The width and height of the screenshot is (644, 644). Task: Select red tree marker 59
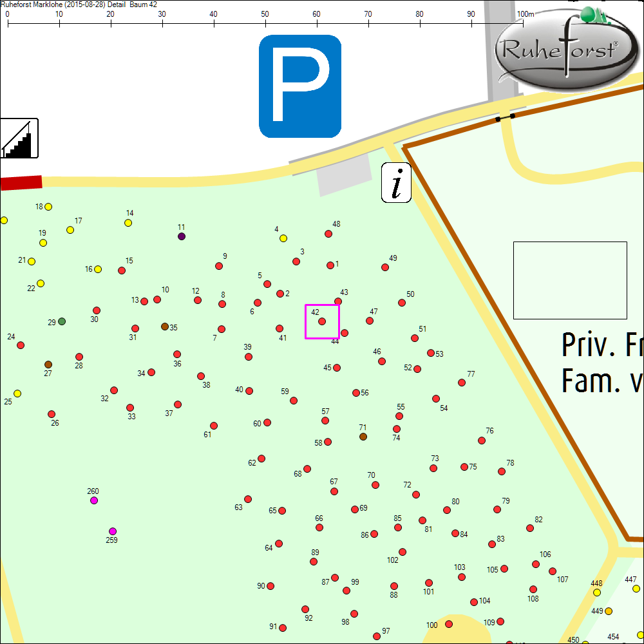294,401
